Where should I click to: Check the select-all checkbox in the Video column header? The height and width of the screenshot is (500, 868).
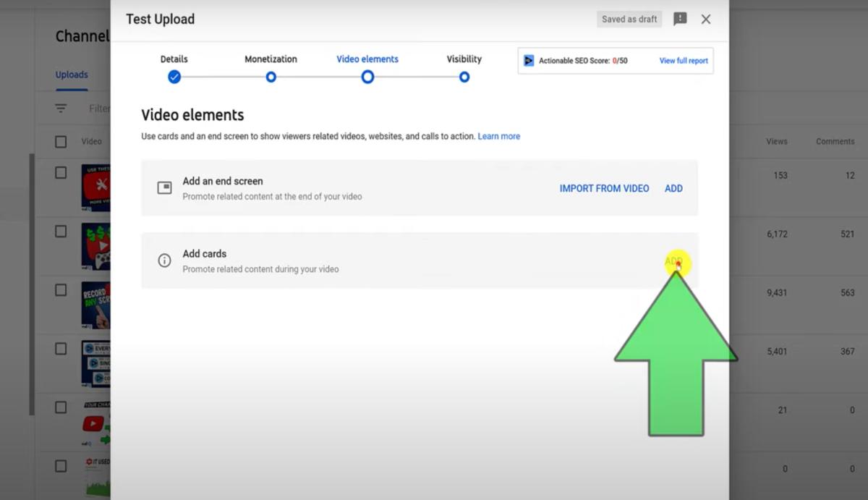[x=60, y=141]
